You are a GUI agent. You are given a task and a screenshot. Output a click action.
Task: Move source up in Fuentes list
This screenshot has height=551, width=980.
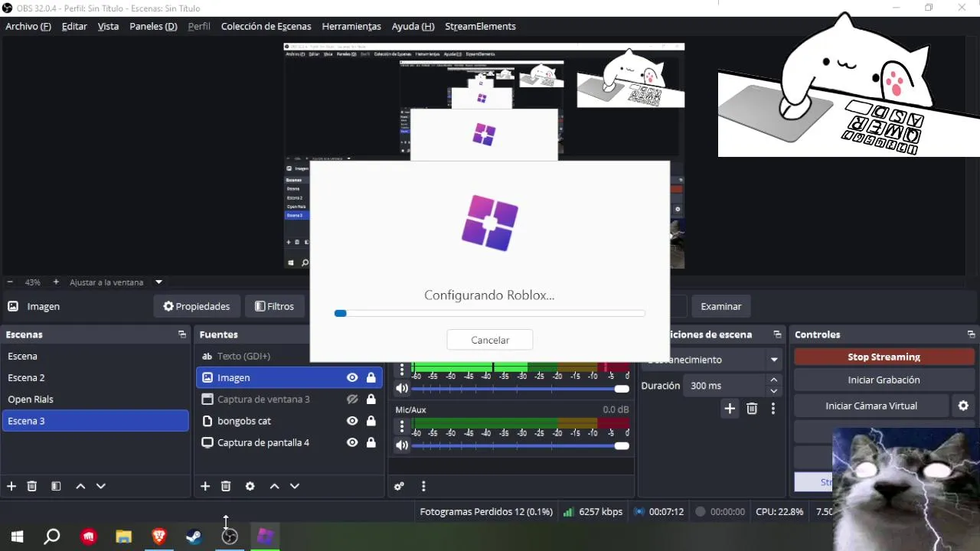(x=274, y=486)
